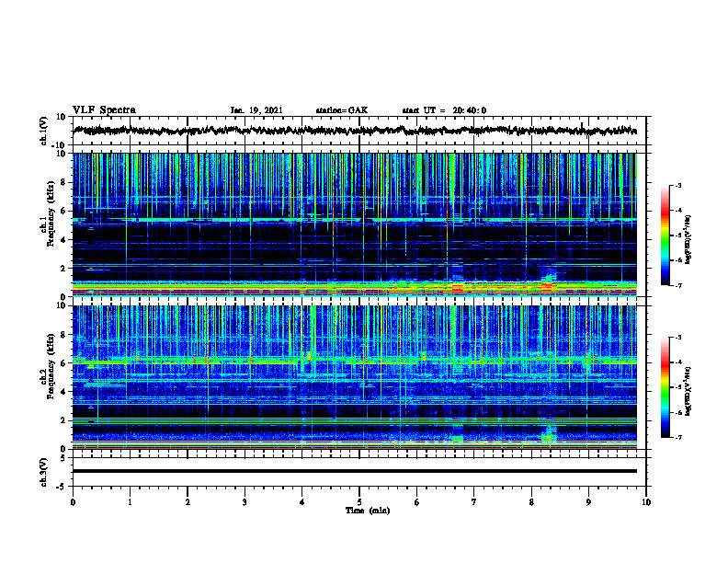
Task: Click the ch.1 voltage waveform trace panel
Action: [359, 131]
